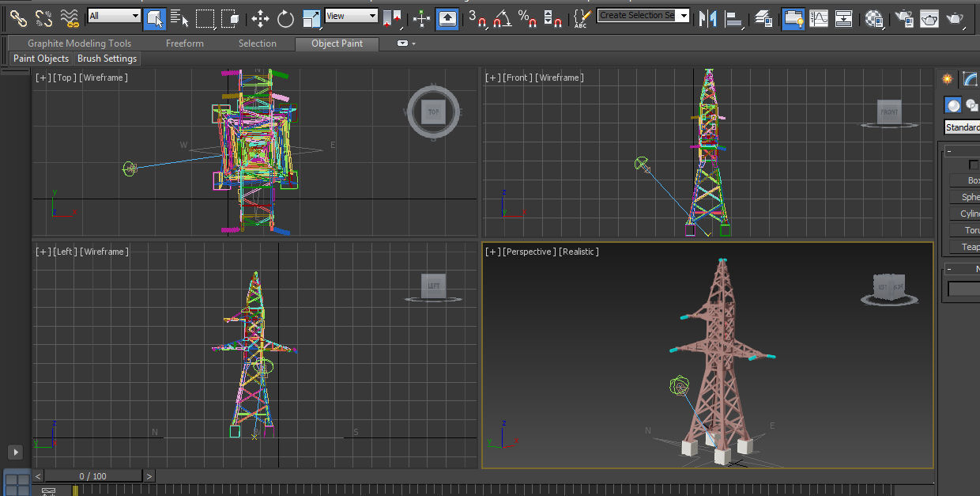
Task: Open the Material Editor icon
Action: [x=874, y=17]
